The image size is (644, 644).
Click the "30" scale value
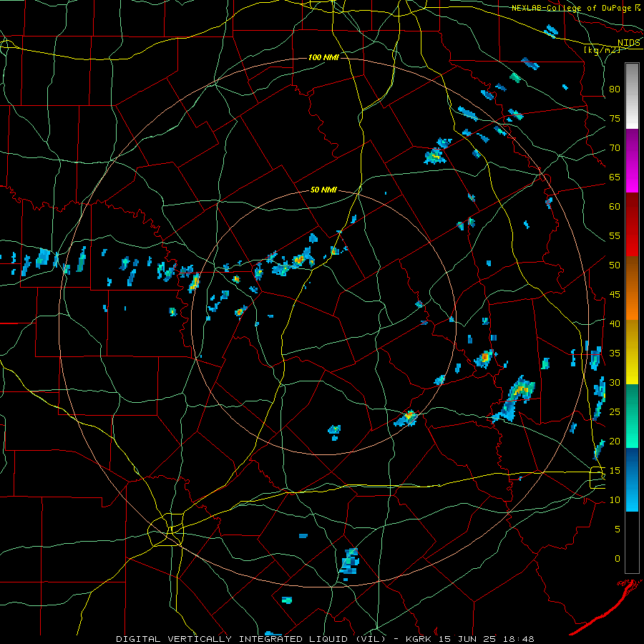point(615,382)
